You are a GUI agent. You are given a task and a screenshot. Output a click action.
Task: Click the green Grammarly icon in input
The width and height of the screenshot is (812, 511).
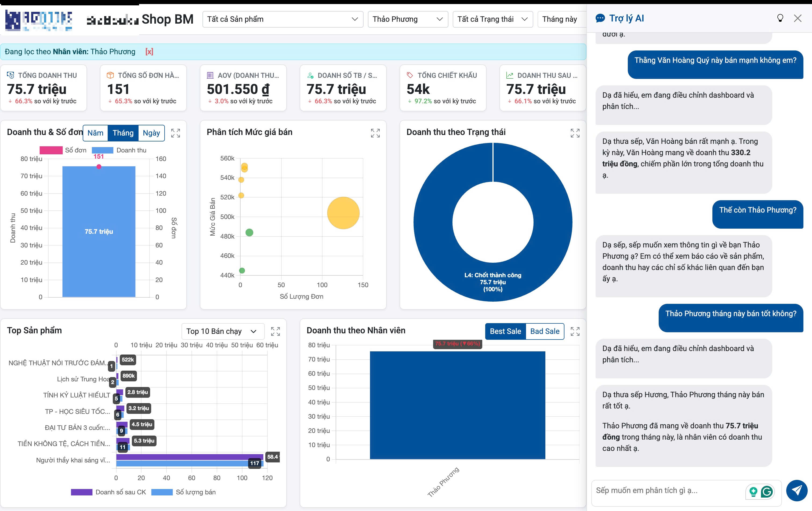(766, 491)
